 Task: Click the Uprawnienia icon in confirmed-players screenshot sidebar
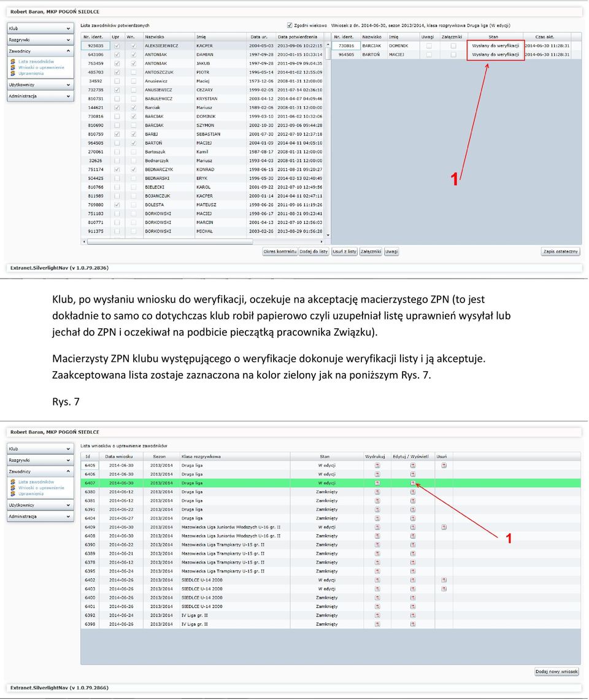pyautogui.click(x=13, y=73)
